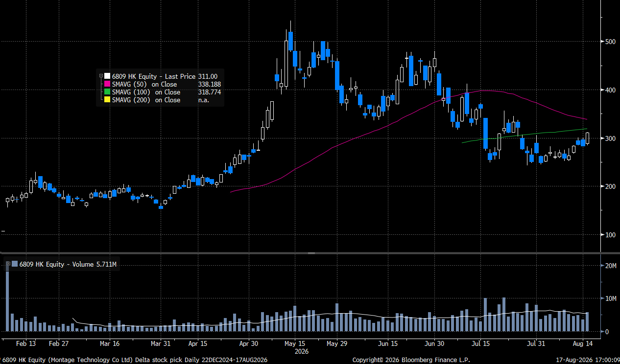Click the 'Mar 16' date axis label
Image resolution: width=620 pixels, height=364 pixels.
coord(110,343)
